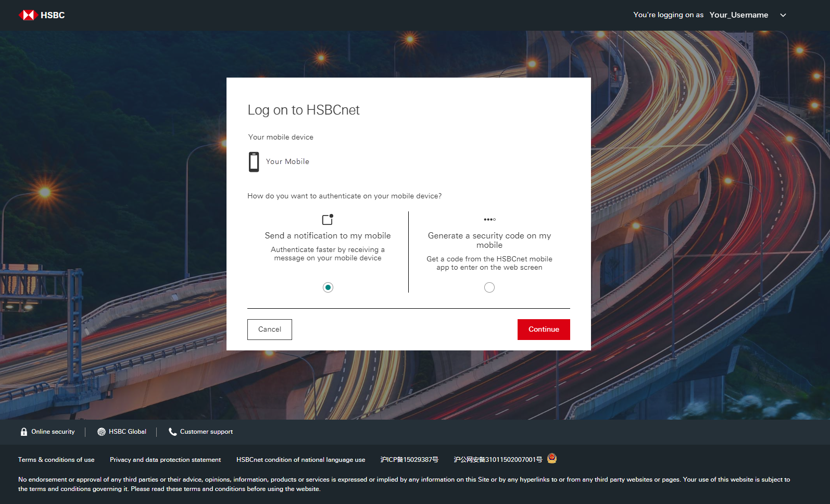Select 'Generate a security code' radio button
Image resolution: width=830 pixels, height=504 pixels.
pyautogui.click(x=489, y=287)
